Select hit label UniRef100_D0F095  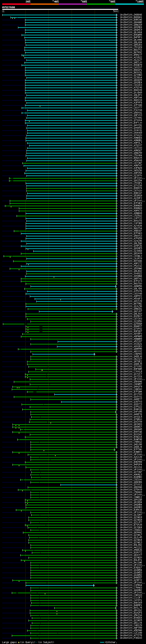[x=131, y=412]
